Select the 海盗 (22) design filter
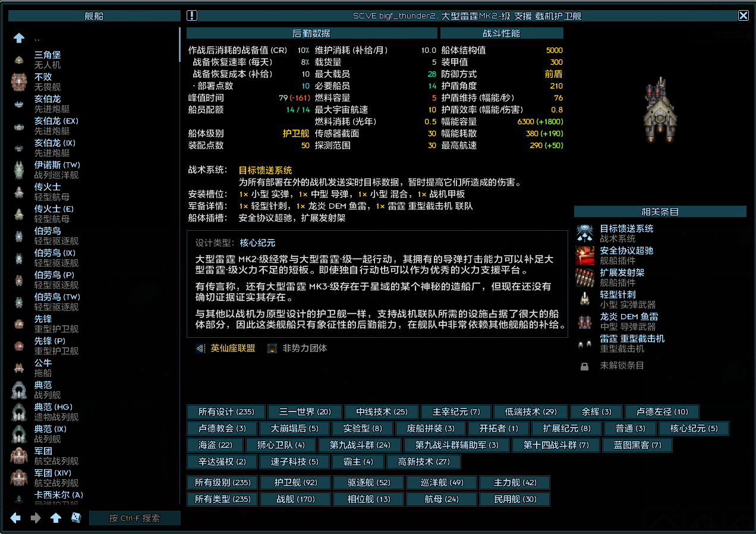The height and width of the screenshot is (534, 756). (216, 445)
